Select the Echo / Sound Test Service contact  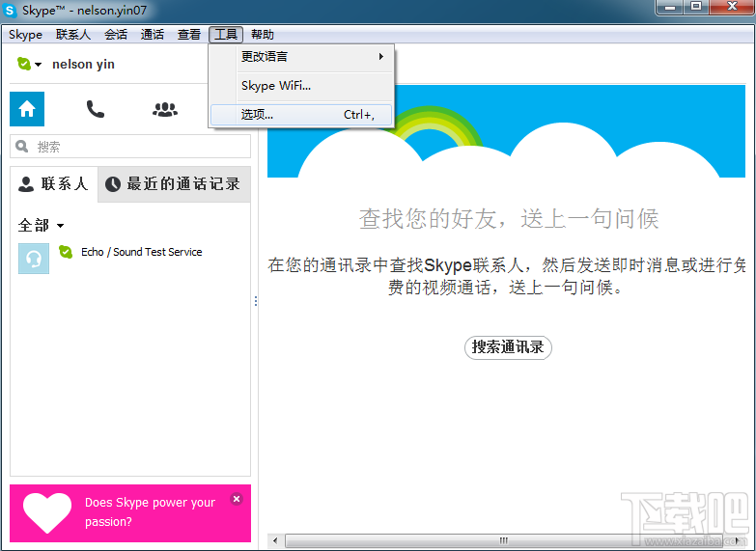pos(130,258)
